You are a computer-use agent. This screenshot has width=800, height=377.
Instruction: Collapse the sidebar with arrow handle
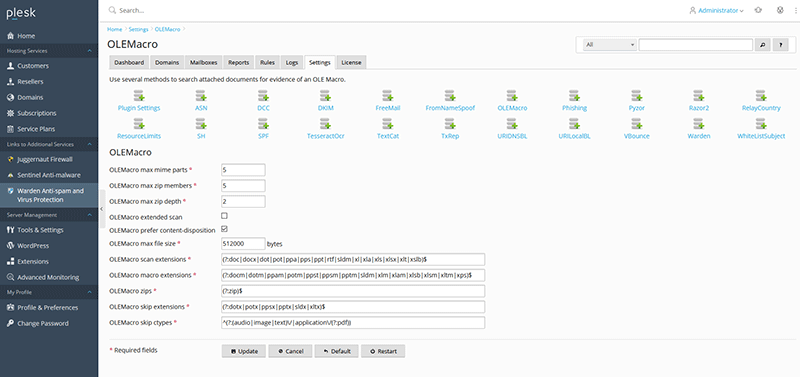tap(101, 209)
